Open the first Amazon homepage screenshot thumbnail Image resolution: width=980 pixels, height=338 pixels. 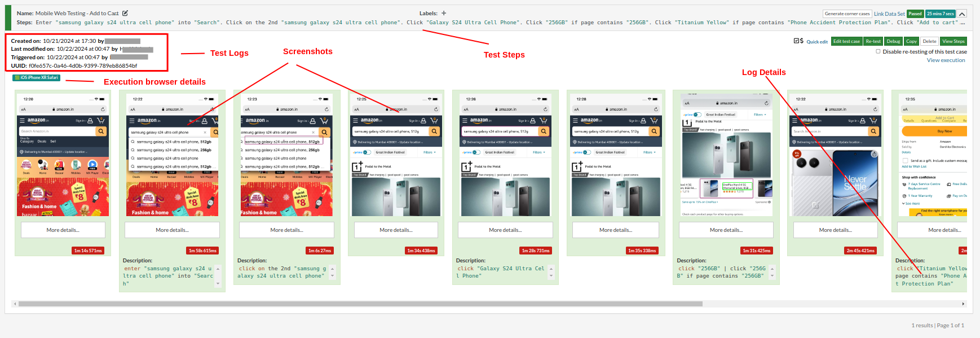coord(63,156)
